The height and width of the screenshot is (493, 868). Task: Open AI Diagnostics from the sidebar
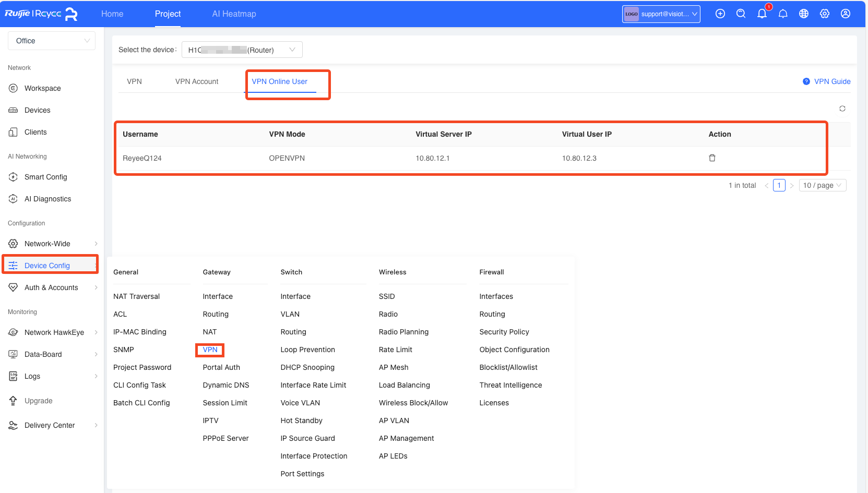[x=48, y=199]
